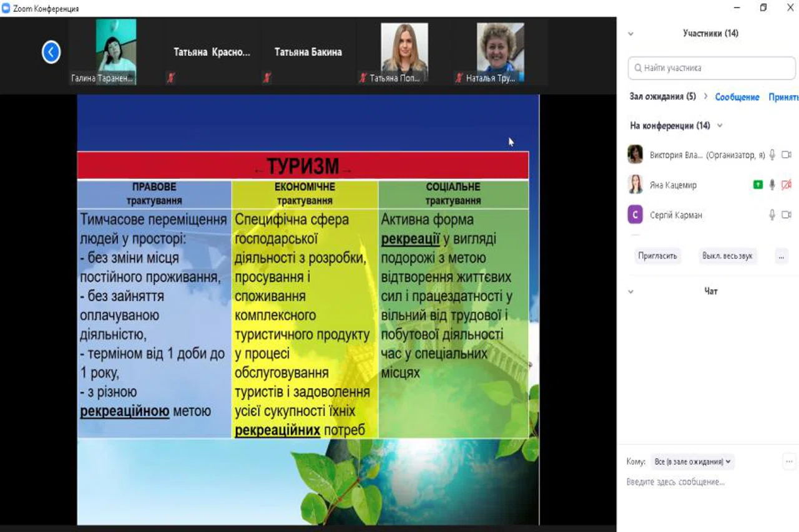Click Яна Кацемир avatar in participants list
Viewport: 799px width, 532px height.
tap(635, 185)
